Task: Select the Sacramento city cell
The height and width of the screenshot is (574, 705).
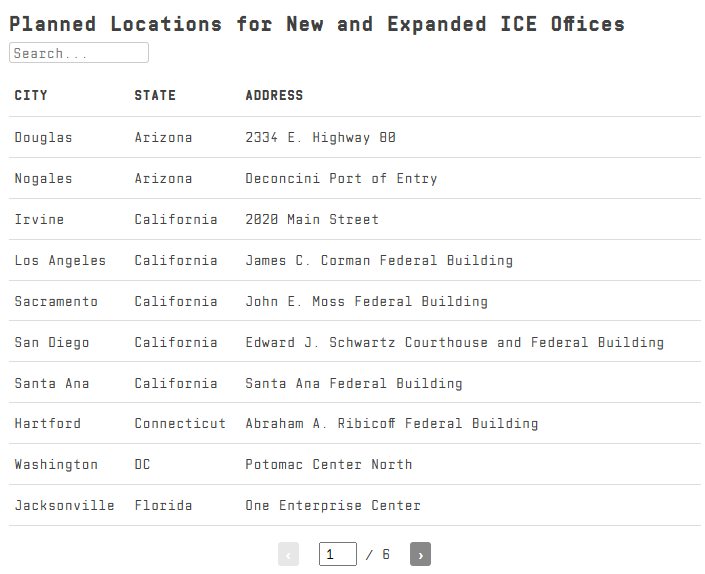Action: (x=56, y=302)
